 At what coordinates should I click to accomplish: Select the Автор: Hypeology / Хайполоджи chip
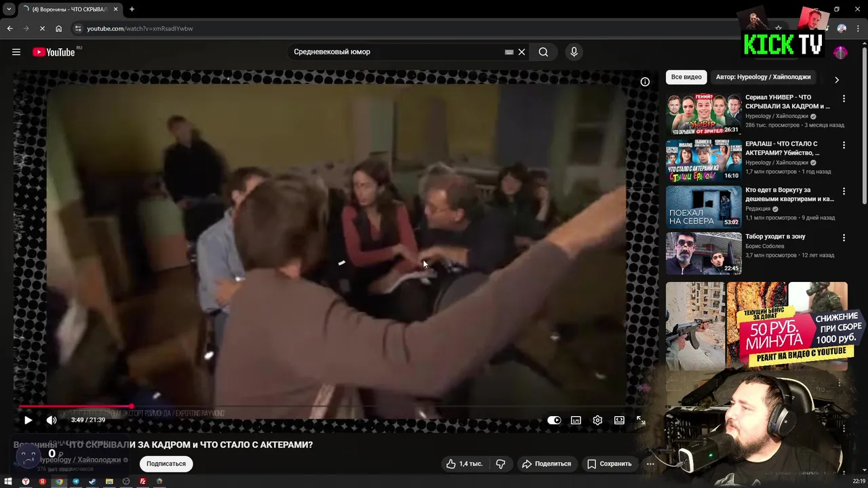pyautogui.click(x=763, y=77)
